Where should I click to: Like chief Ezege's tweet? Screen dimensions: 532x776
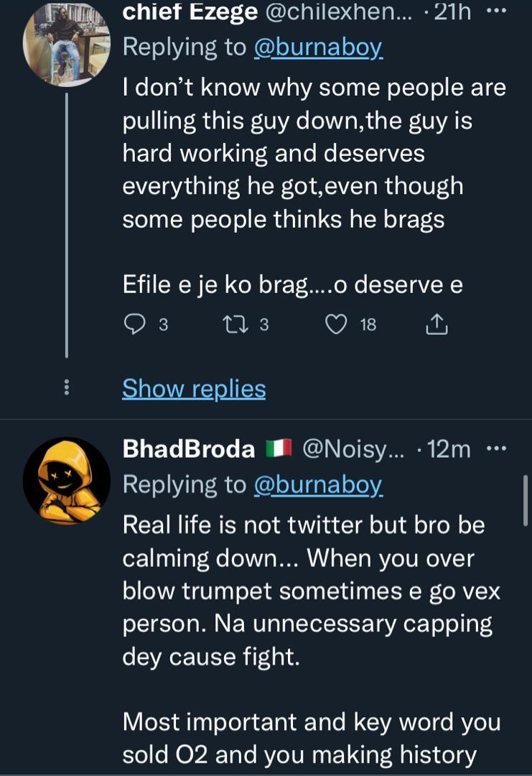[x=336, y=325]
